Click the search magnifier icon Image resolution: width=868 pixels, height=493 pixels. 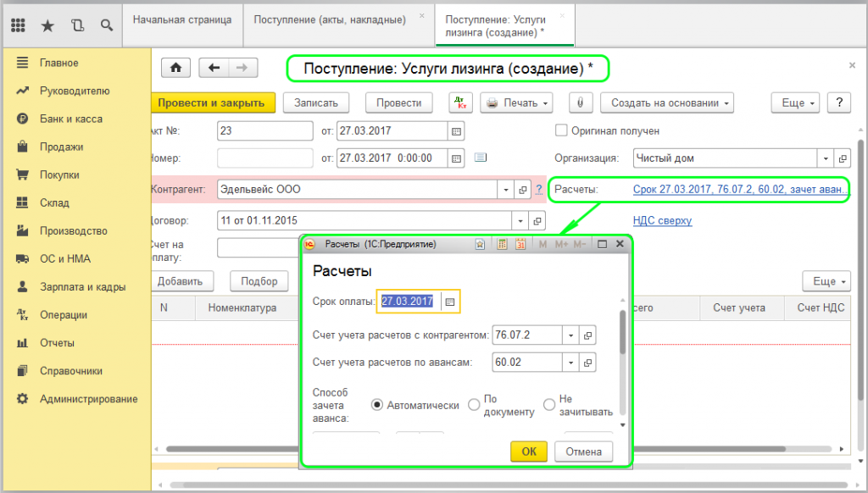(107, 25)
